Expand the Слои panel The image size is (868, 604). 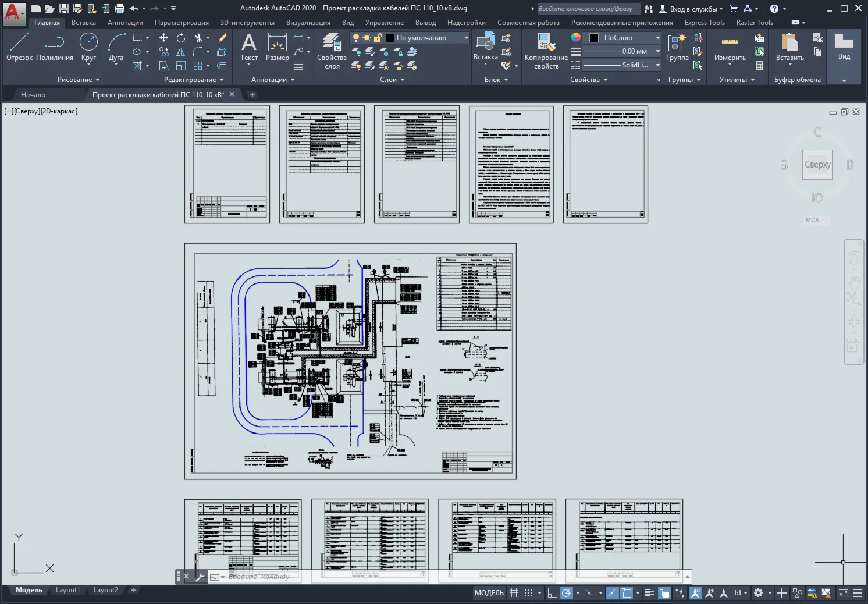point(392,80)
